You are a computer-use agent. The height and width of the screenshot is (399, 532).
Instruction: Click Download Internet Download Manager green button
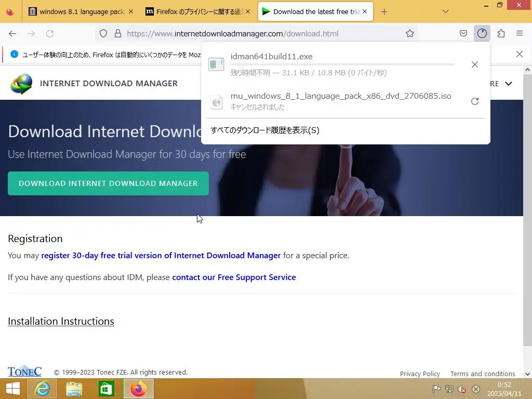click(x=108, y=183)
